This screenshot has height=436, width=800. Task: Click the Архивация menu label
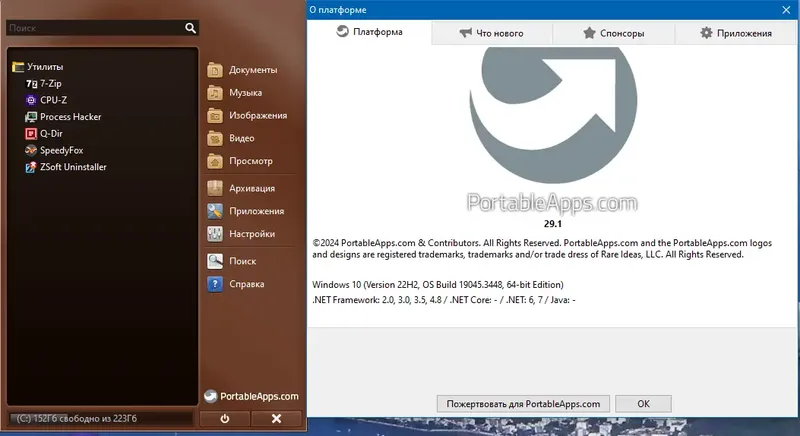[x=252, y=188]
